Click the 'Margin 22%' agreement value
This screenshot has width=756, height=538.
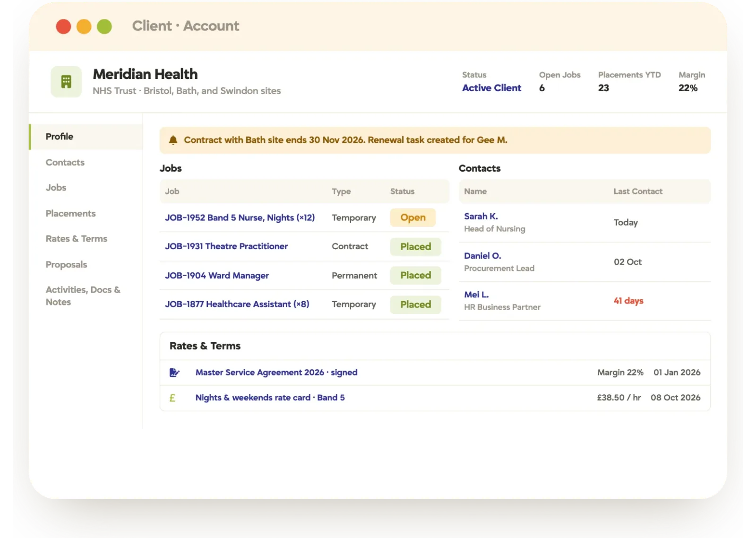click(x=620, y=373)
